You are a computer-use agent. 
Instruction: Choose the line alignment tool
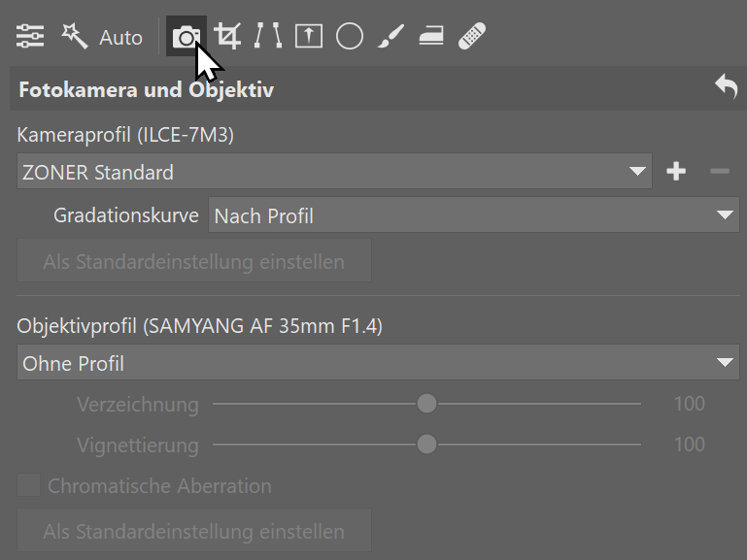[x=267, y=37]
